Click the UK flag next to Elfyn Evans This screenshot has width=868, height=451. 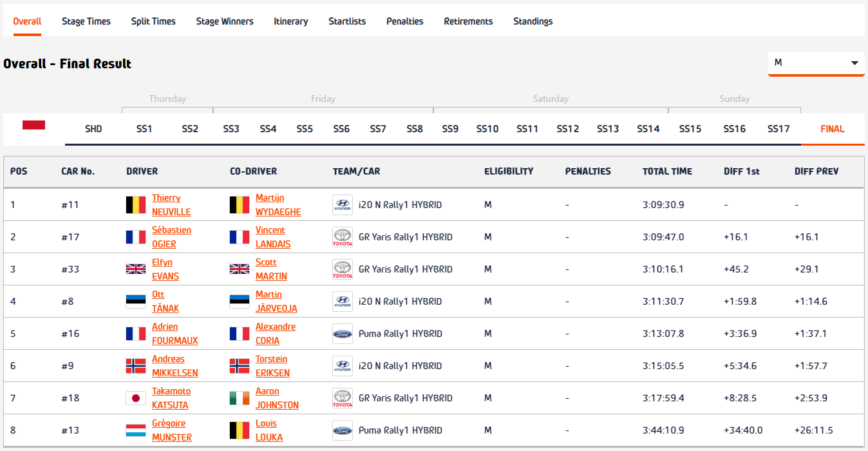(x=136, y=269)
